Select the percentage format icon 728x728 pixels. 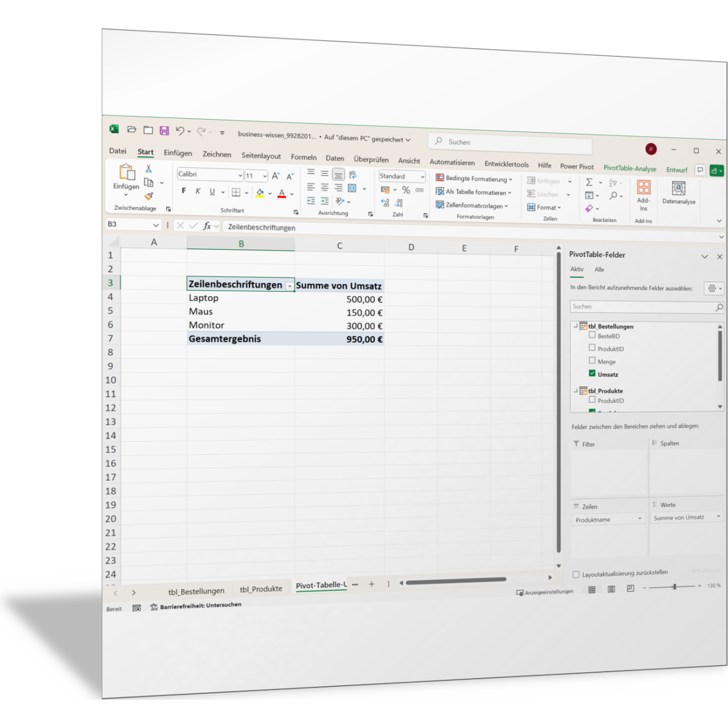405,190
